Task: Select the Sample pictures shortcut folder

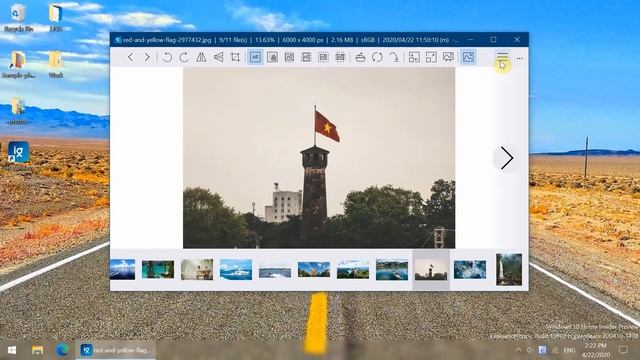Action: (18, 64)
